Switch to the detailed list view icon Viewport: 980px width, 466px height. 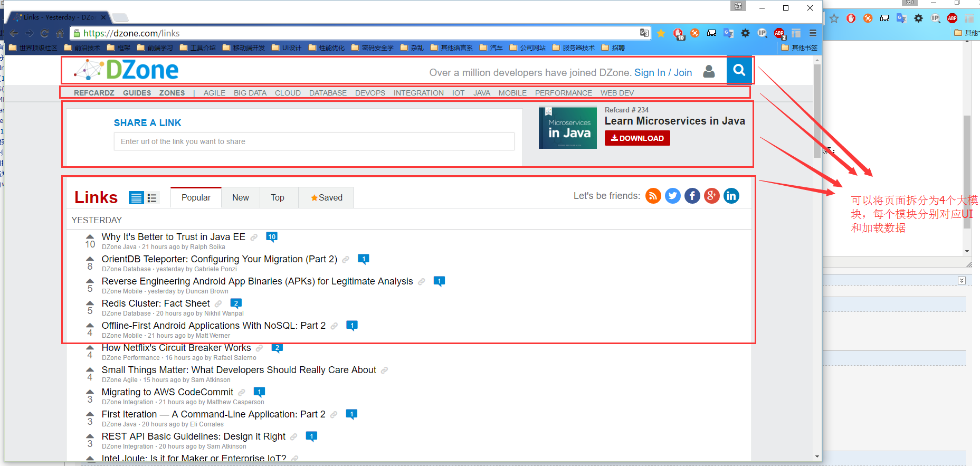point(136,198)
